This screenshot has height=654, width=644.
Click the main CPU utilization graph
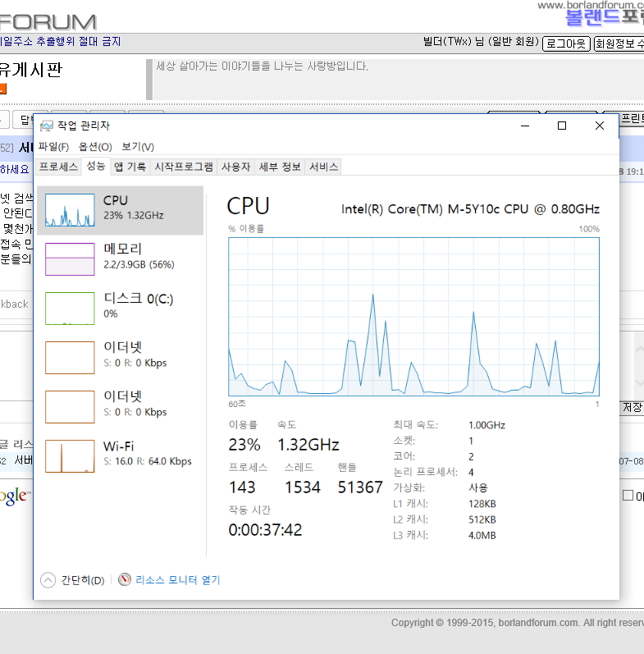(413, 316)
